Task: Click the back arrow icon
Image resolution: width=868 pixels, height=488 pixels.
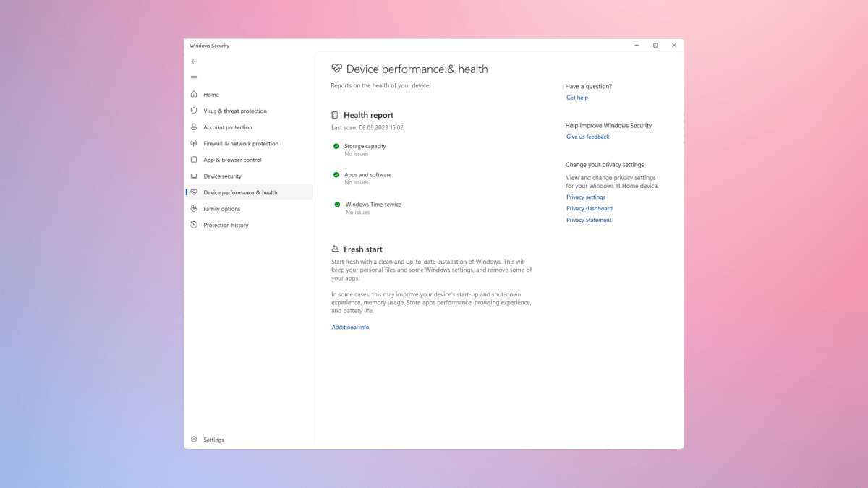Action: tap(193, 61)
